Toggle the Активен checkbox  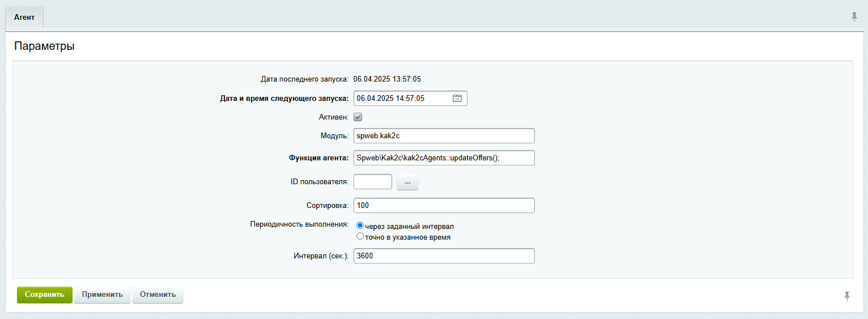click(x=358, y=117)
